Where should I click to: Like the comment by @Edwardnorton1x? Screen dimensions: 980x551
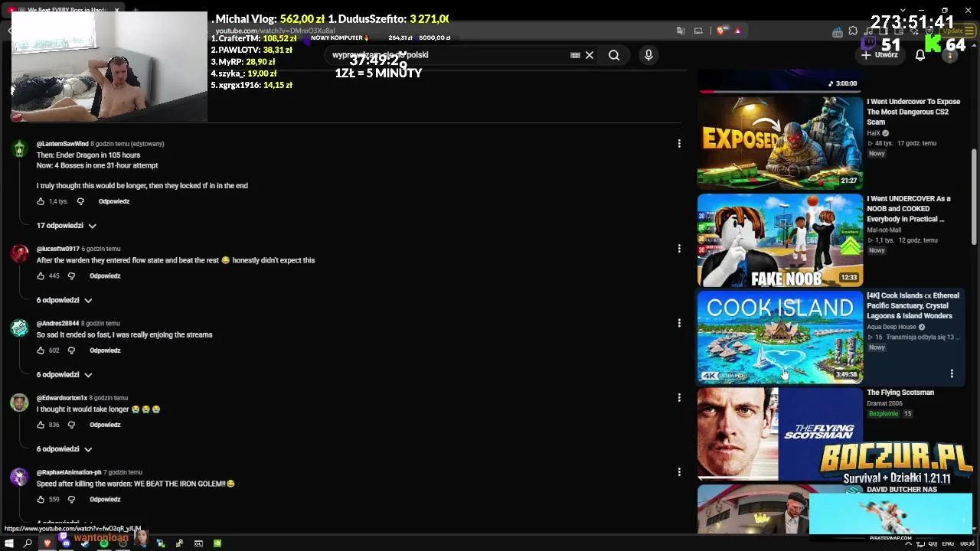[x=41, y=425]
